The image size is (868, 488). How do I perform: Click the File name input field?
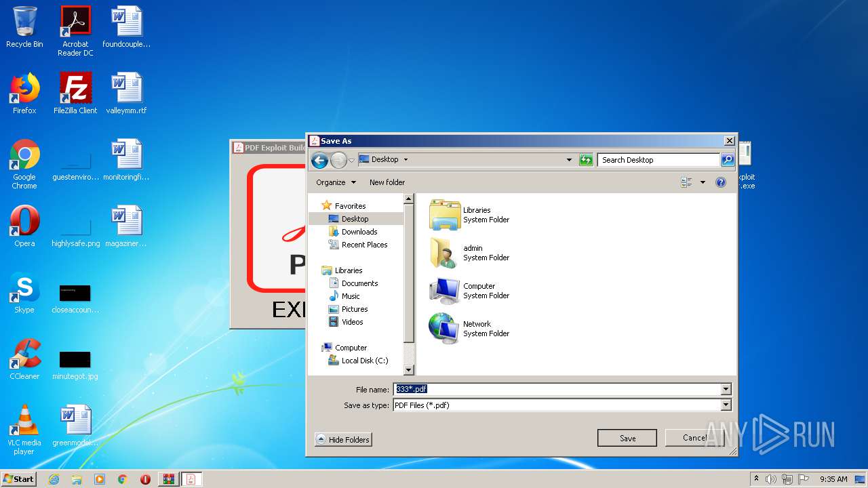[x=557, y=389]
